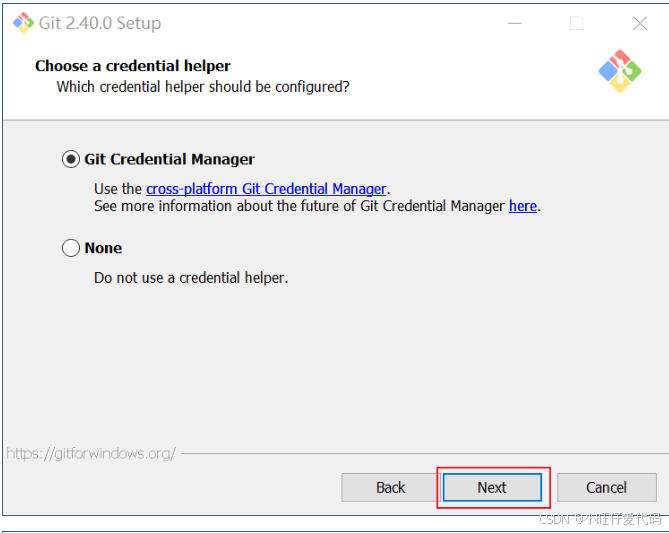
Task: Close the Git 2.40.0 Setup window
Action: [x=640, y=23]
